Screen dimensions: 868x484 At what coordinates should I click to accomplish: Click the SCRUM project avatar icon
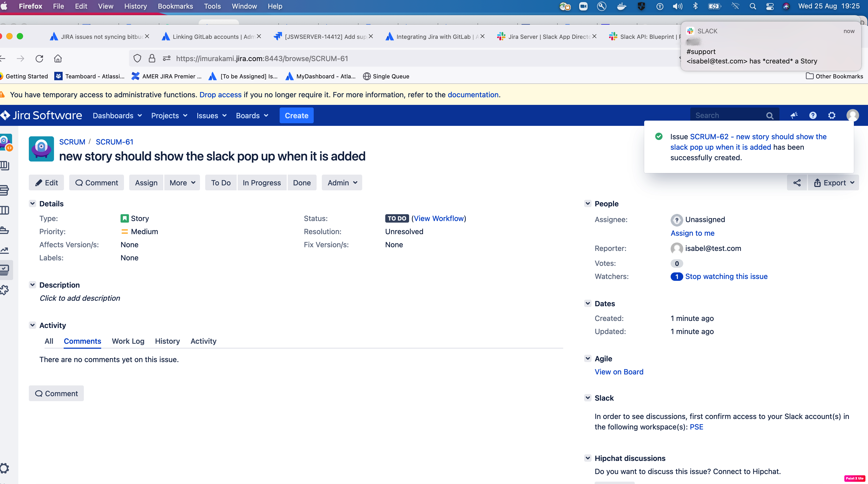coord(41,149)
